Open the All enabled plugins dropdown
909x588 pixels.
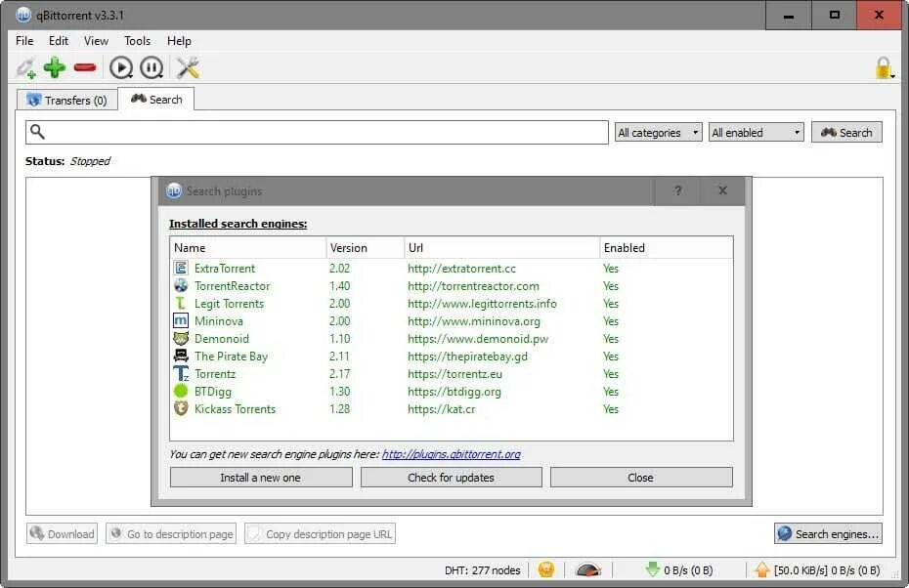pyautogui.click(x=756, y=133)
